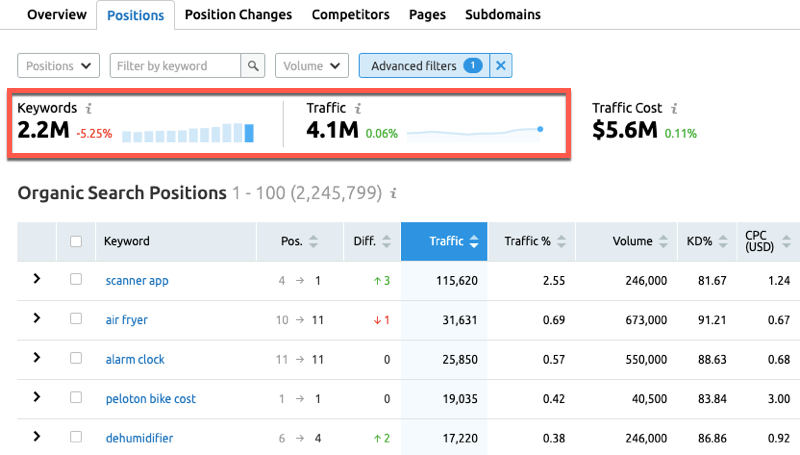Open the Volume filter dropdown
800x455 pixels.
[x=311, y=66]
